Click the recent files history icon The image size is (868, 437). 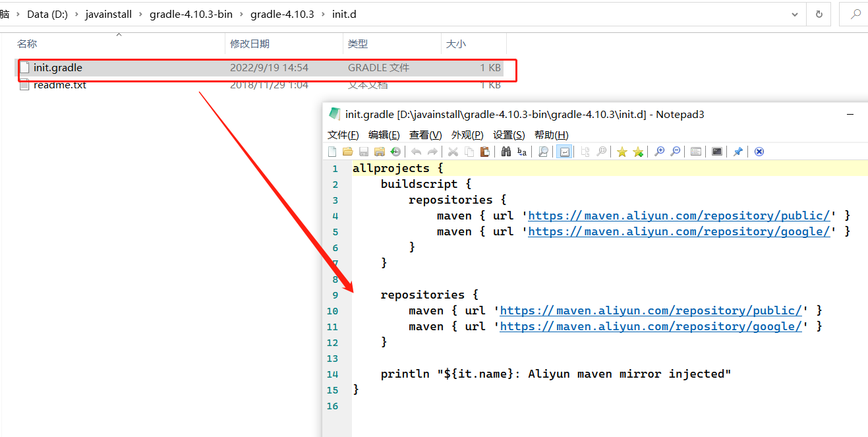click(x=395, y=152)
